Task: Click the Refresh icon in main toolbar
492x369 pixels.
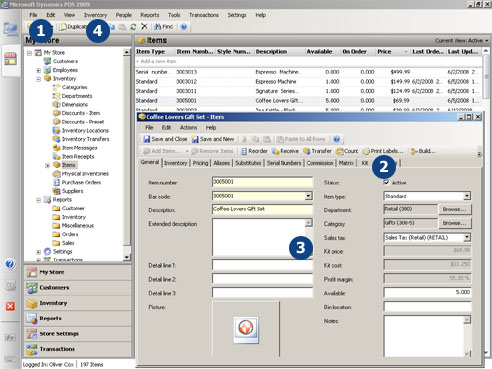Action: pos(133,27)
